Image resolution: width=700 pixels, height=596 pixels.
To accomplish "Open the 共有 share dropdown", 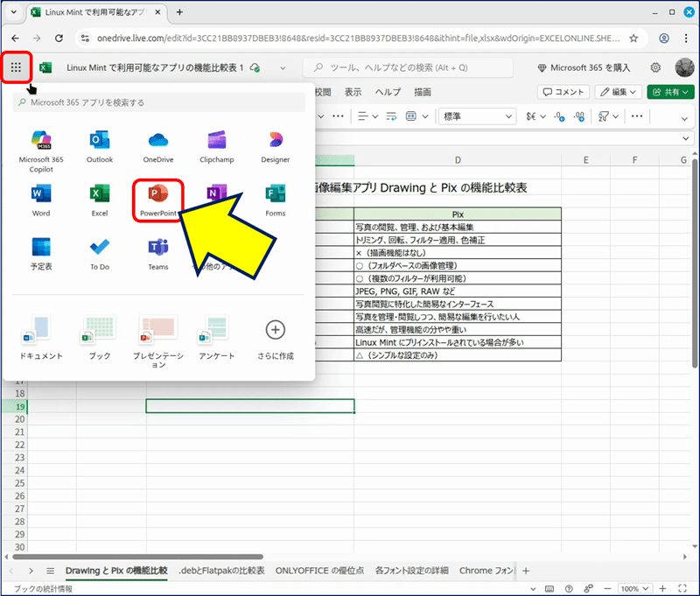I will [x=670, y=92].
